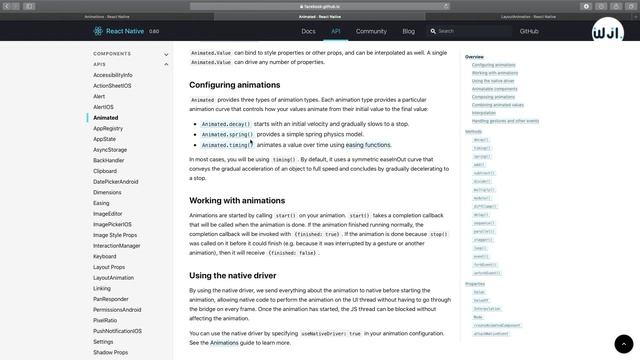Focus the Safari address bar
Screen dimensions: 640x360
[x=320, y=6]
